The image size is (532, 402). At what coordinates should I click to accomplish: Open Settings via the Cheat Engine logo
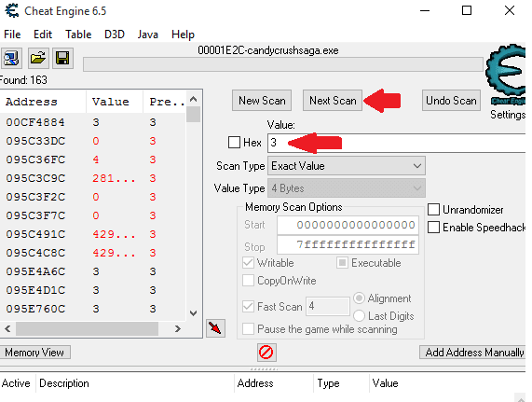(506, 76)
